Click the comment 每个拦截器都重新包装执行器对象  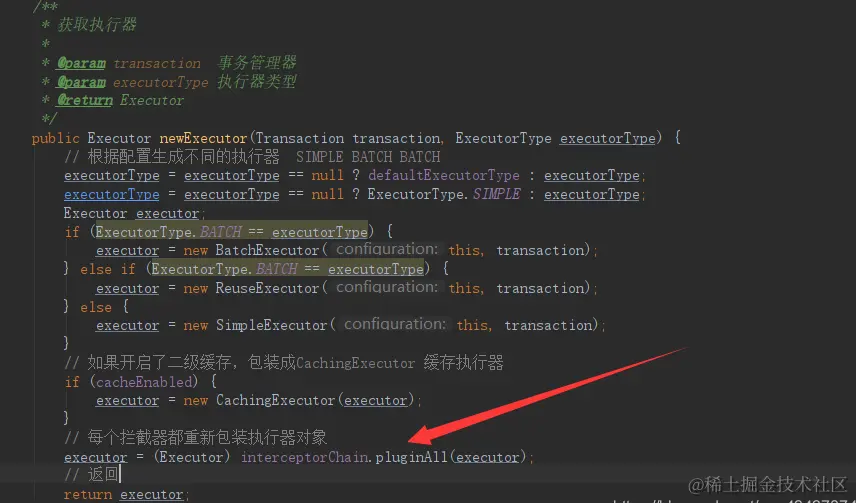coord(207,438)
